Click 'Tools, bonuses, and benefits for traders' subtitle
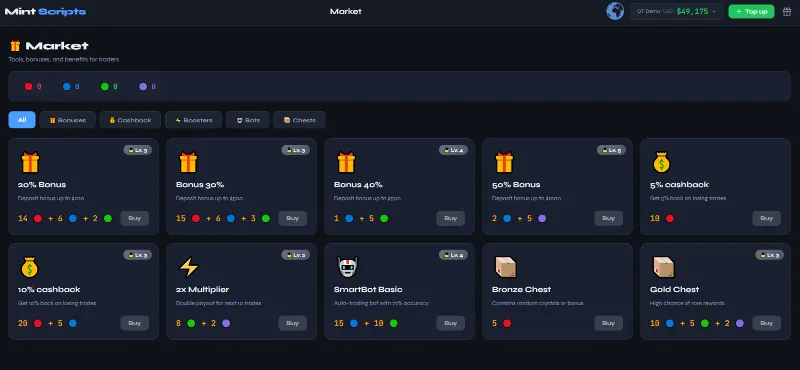 pyautogui.click(x=64, y=60)
